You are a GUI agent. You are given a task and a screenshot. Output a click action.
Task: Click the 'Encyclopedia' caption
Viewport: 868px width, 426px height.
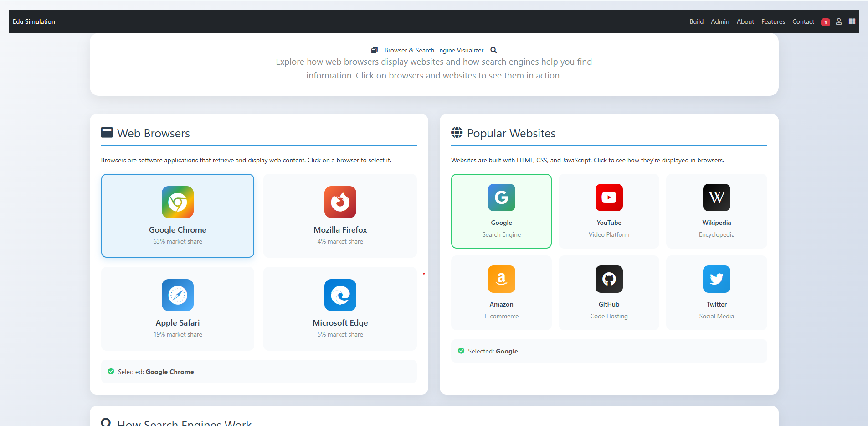click(717, 234)
